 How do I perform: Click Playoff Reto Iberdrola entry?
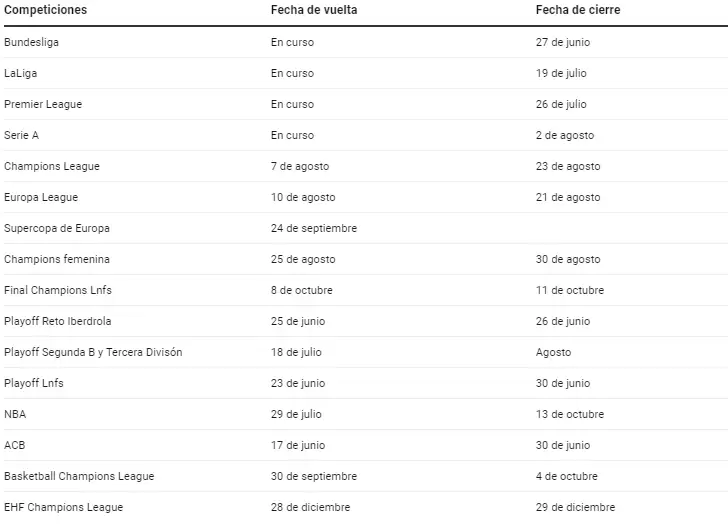point(58,321)
